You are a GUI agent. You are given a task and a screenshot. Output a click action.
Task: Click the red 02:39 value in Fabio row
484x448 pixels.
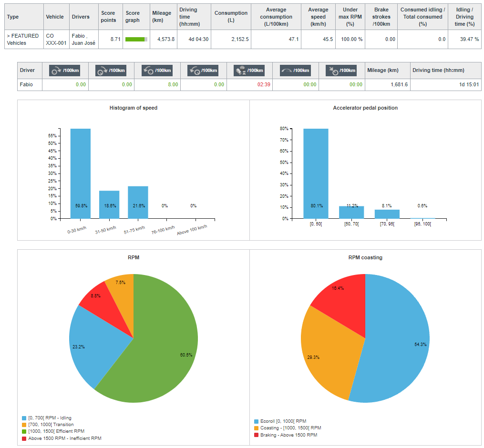(x=264, y=84)
